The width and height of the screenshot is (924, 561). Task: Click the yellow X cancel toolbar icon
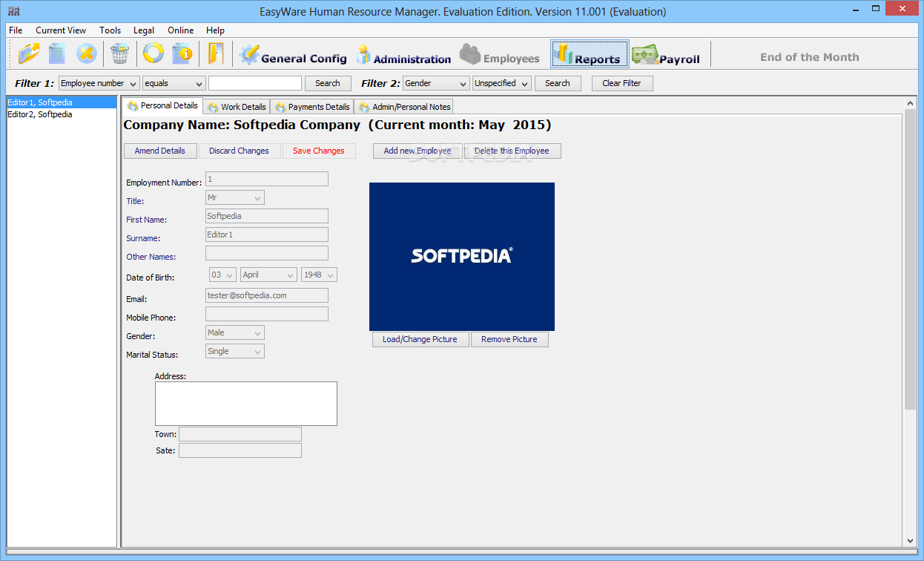point(87,53)
